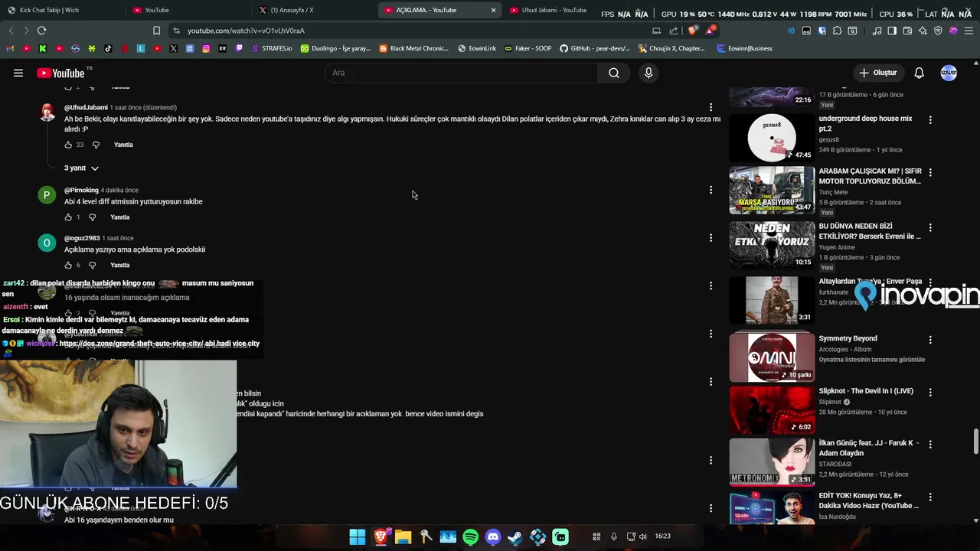This screenshot has height=551, width=980.
Task: Click the search magnifier button
Action: pyautogui.click(x=614, y=73)
